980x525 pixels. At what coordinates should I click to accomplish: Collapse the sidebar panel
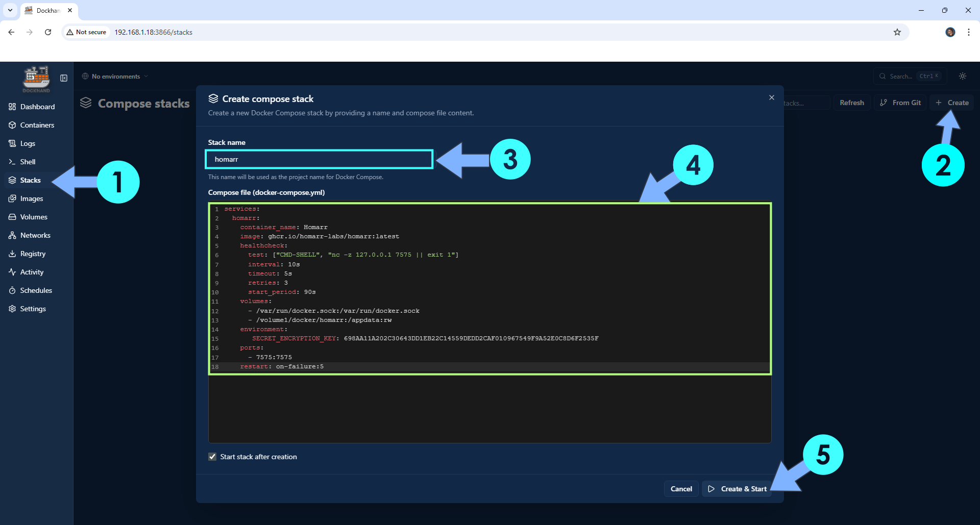pyautogui.click(x=64, y=79)
